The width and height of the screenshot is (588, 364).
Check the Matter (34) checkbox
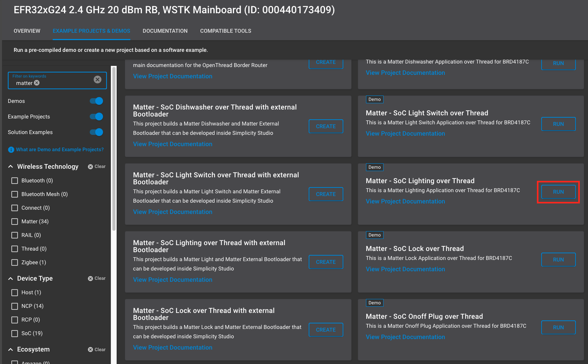click(x=15, y=221)
